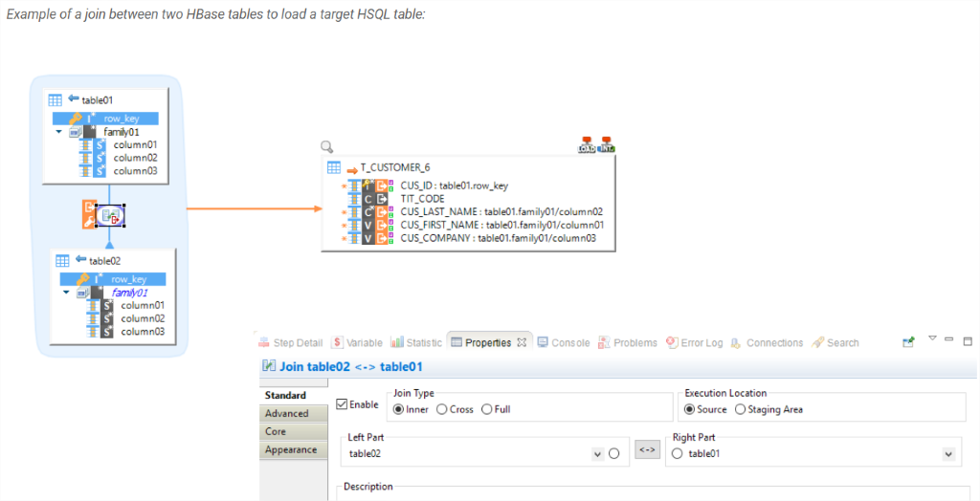
Task: Select column01 in table02
Action: point(143,305)
